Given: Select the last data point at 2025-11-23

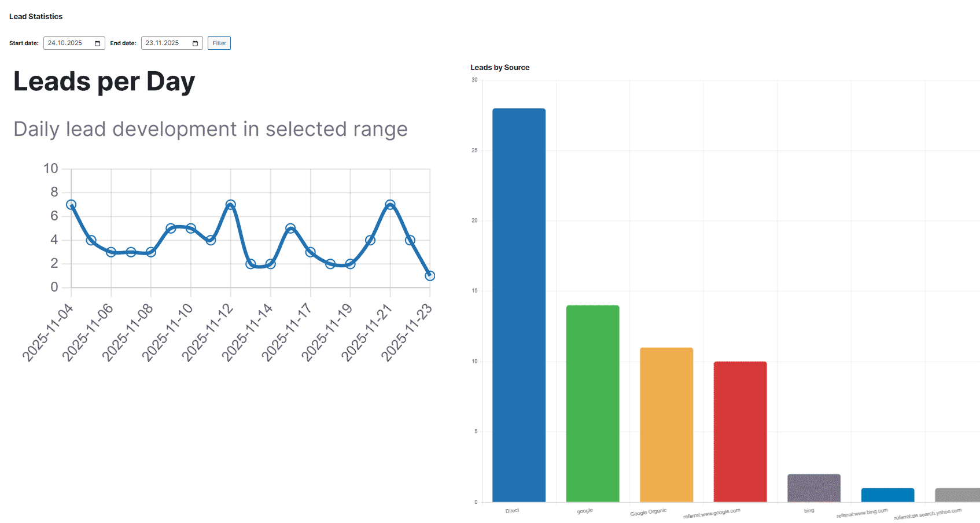Looking at the screenshot, I should pos(430,276).
